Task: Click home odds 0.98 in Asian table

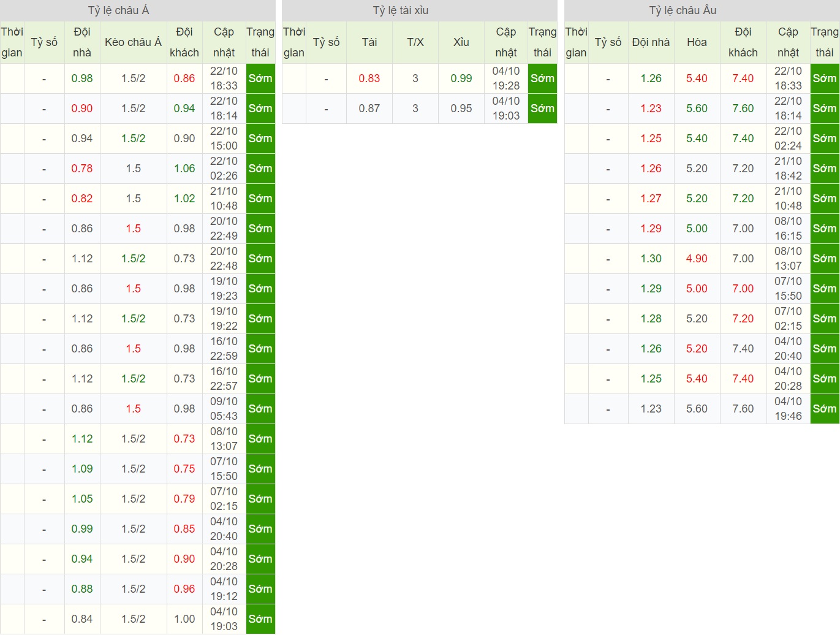Action: 82,78
